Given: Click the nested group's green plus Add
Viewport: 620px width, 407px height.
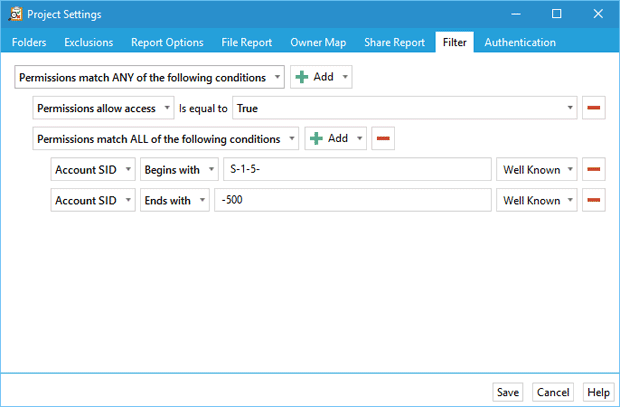Looking at the screenshot, I should tap(316, 138).
